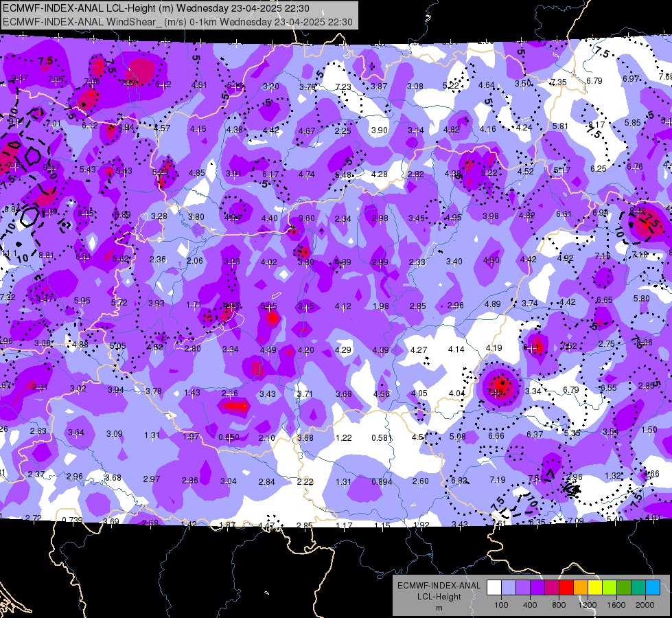This screenshot has height=618, width=672.
Task: Click the wind shear value '0.739'
Action: coord(73,520)
